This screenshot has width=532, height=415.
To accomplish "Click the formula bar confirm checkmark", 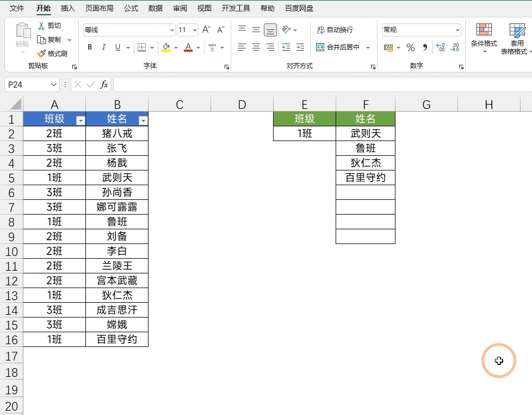I will coord(91,84).
